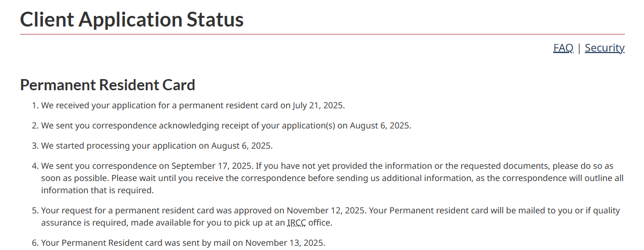Click the started processing your application line
644x250 pixels.
pyautogui.click(x=156, y=145)
